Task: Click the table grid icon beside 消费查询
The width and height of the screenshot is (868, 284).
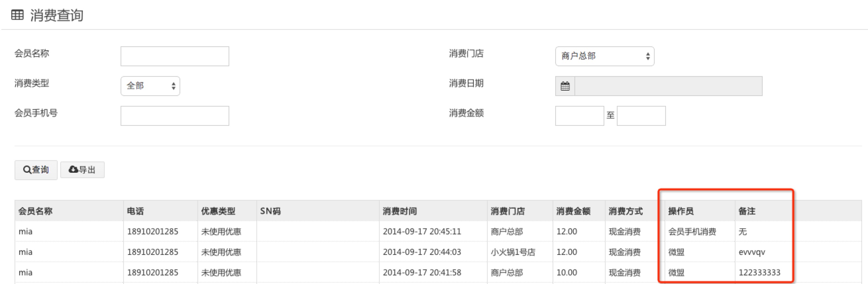Action: click(x=17, y=15)
